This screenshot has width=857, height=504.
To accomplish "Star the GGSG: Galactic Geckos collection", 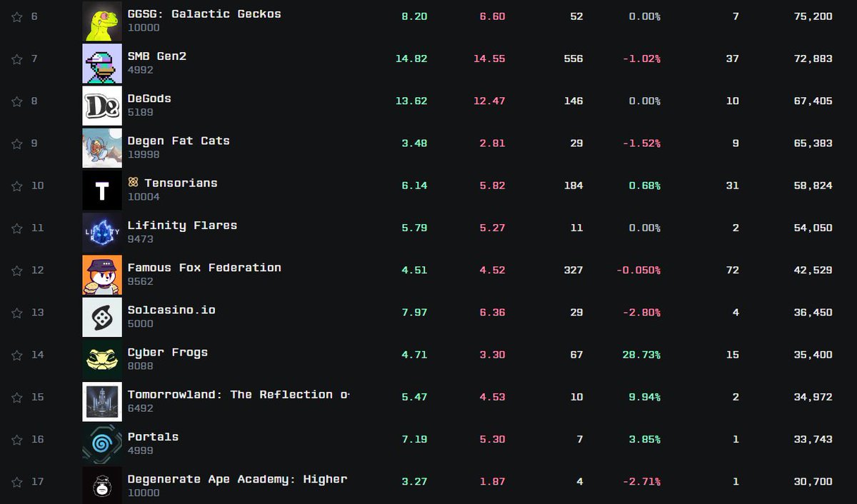I will (17, 16).
